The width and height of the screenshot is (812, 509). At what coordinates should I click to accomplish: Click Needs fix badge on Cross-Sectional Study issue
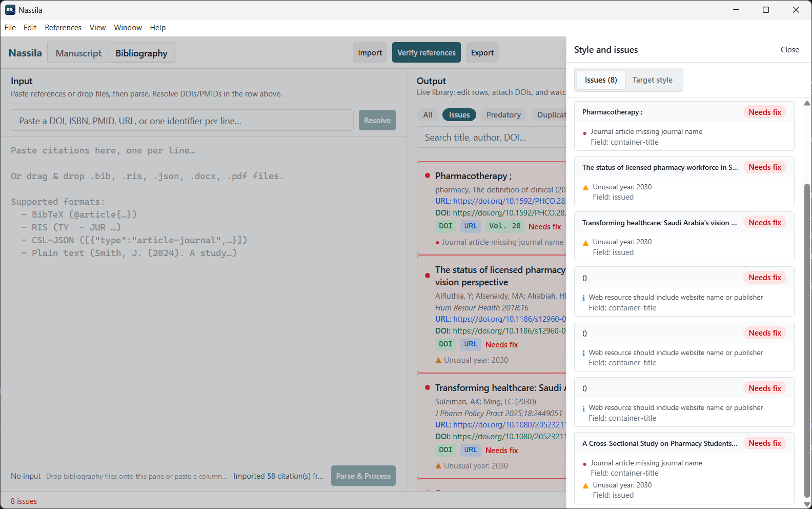765,443
